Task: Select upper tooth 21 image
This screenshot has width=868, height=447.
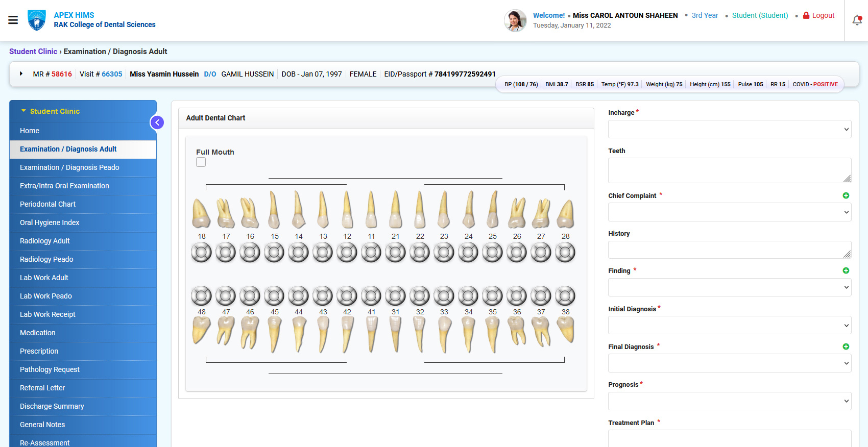Action: pyautogui.click(x=395, y=209)
